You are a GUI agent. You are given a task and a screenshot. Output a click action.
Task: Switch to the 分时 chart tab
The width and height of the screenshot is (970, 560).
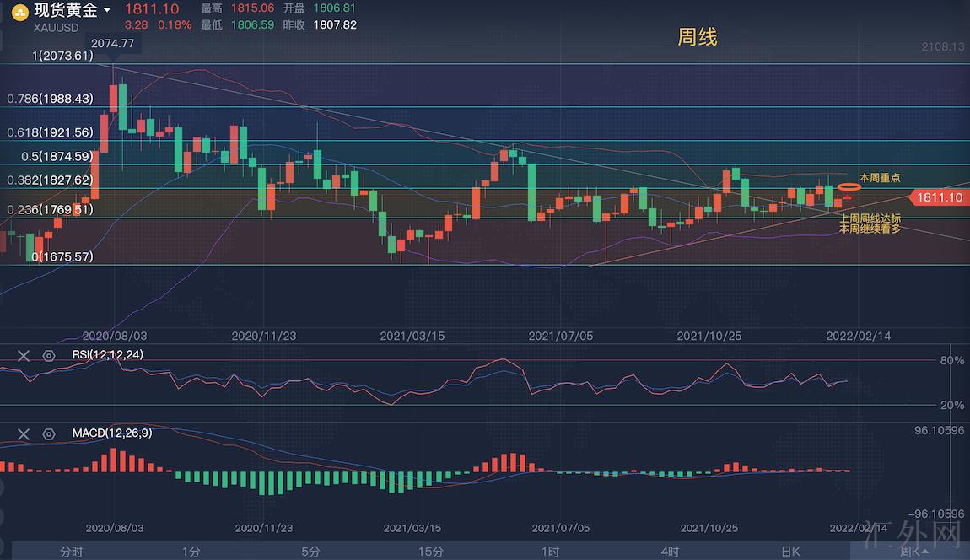point(72,552)
